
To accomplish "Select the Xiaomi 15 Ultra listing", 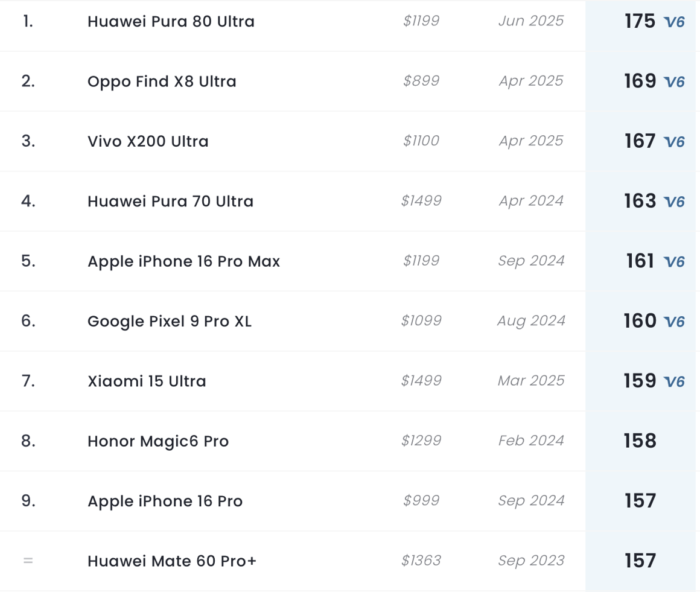I will click(147, 381).
